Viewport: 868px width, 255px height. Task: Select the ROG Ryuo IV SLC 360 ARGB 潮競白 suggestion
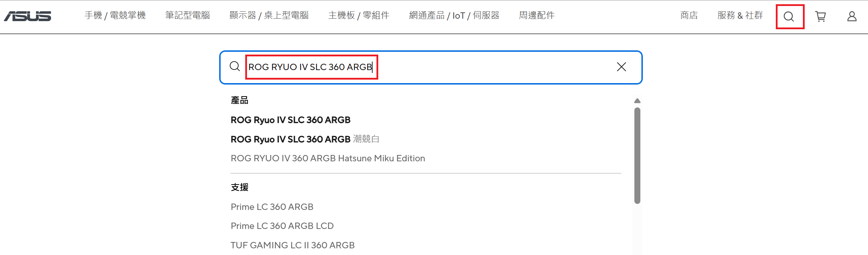(x=305, y=139)
